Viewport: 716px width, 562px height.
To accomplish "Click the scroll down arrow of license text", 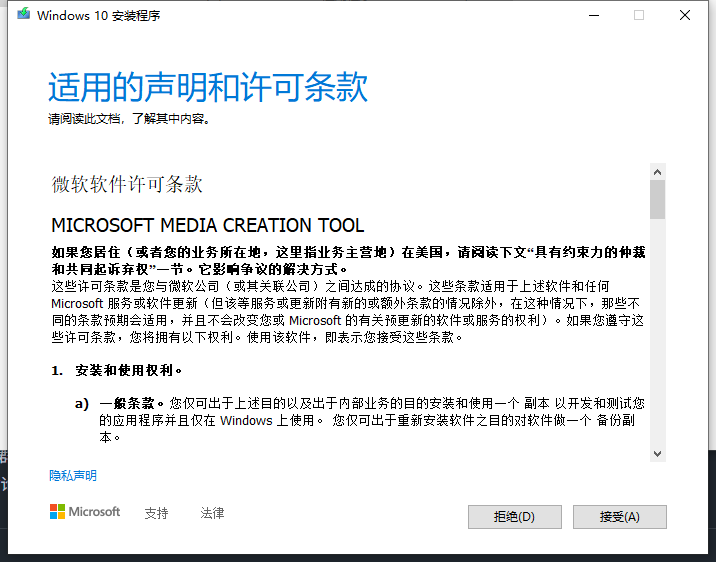I will tap(657, 453).
